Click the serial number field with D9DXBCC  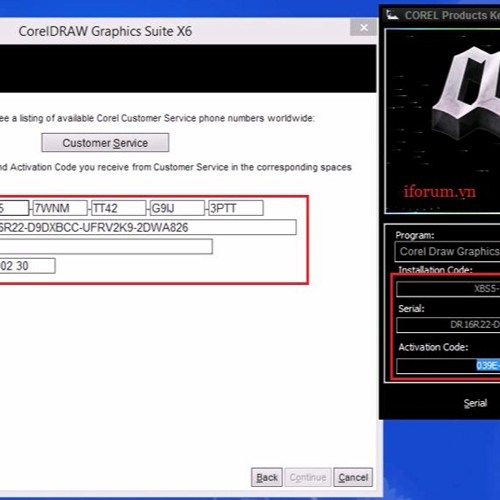(148, 227)
